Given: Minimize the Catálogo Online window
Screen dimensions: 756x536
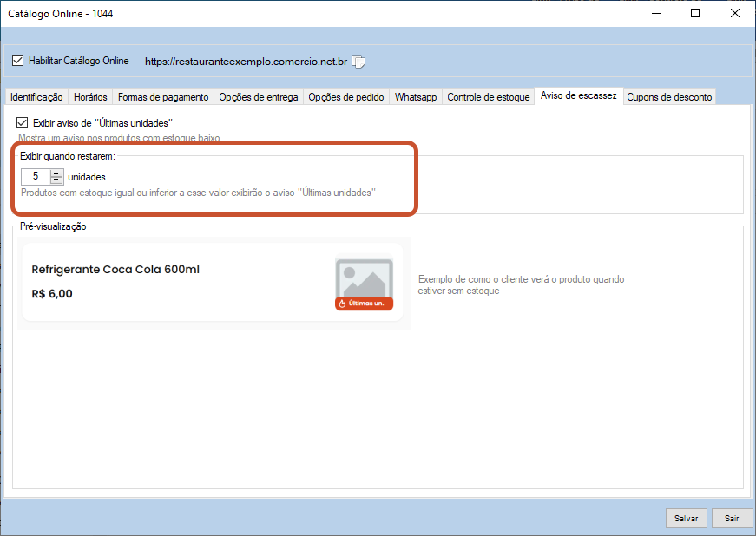Looking at the screenshot, I should (x=655, y=14).
